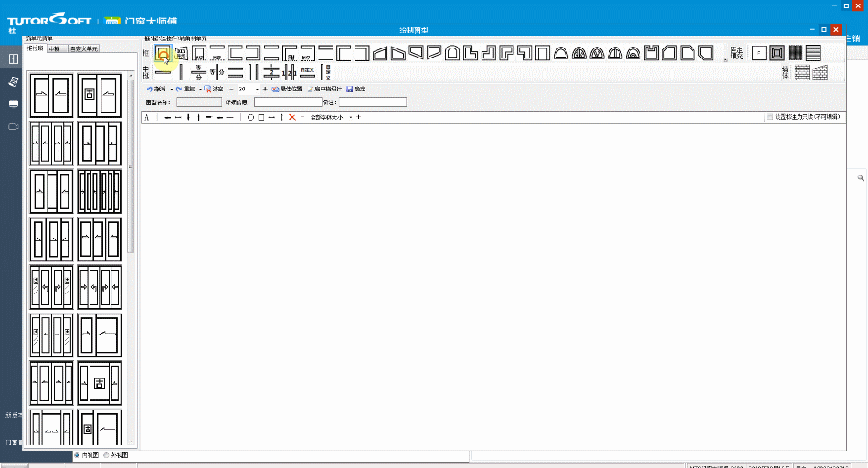The height and width of the screenshot is (468, 868).
Task: Select the 外视图 outside view radio button
Action: pos(106,455)
